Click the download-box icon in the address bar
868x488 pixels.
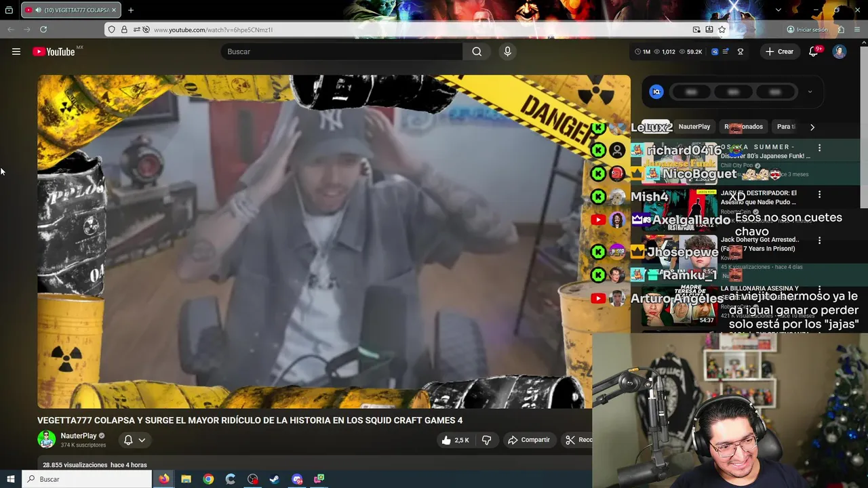709,29
